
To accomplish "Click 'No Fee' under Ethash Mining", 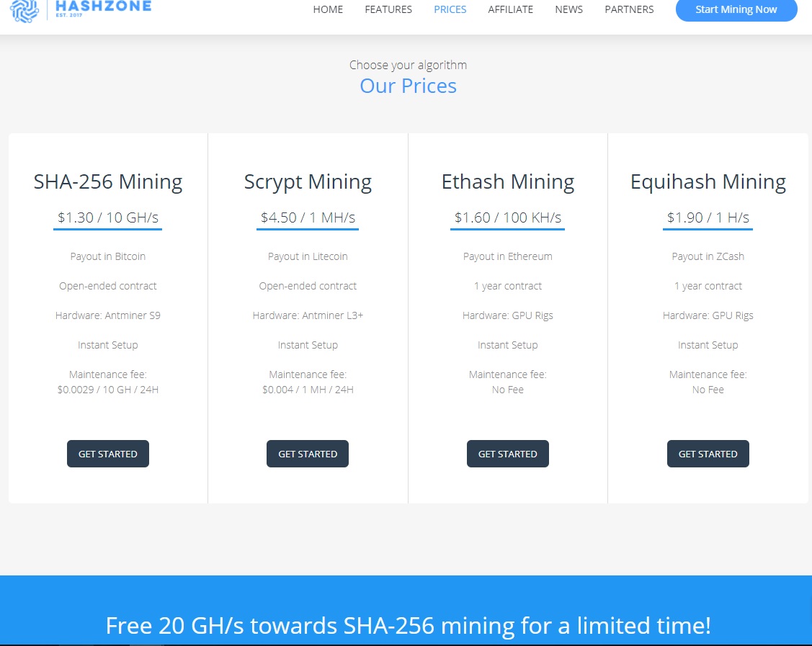I will pos(507,390).
